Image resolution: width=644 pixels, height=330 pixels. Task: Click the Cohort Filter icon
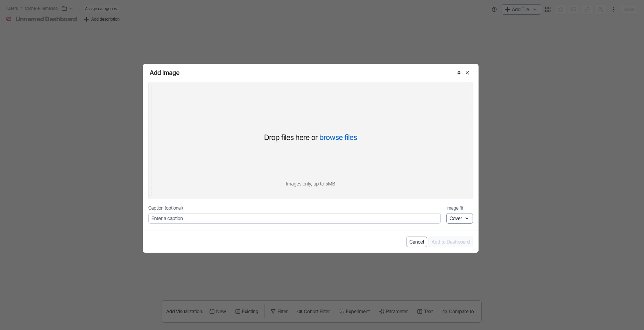click(300, 311)
